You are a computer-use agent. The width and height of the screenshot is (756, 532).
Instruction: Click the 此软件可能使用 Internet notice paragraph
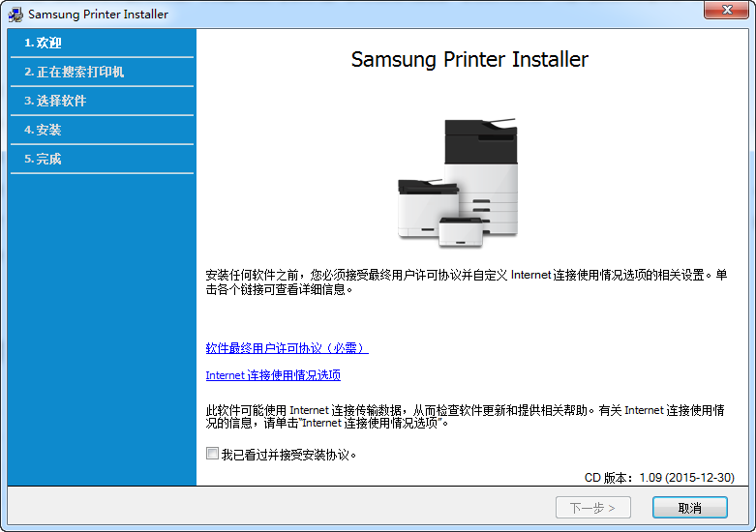click(x=466, y=416)
